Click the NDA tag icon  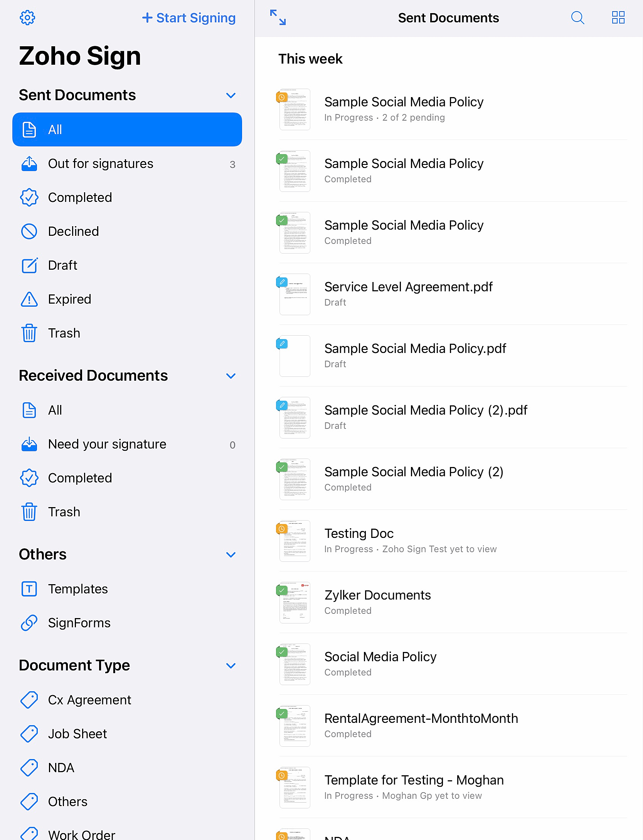pos(29,768)
